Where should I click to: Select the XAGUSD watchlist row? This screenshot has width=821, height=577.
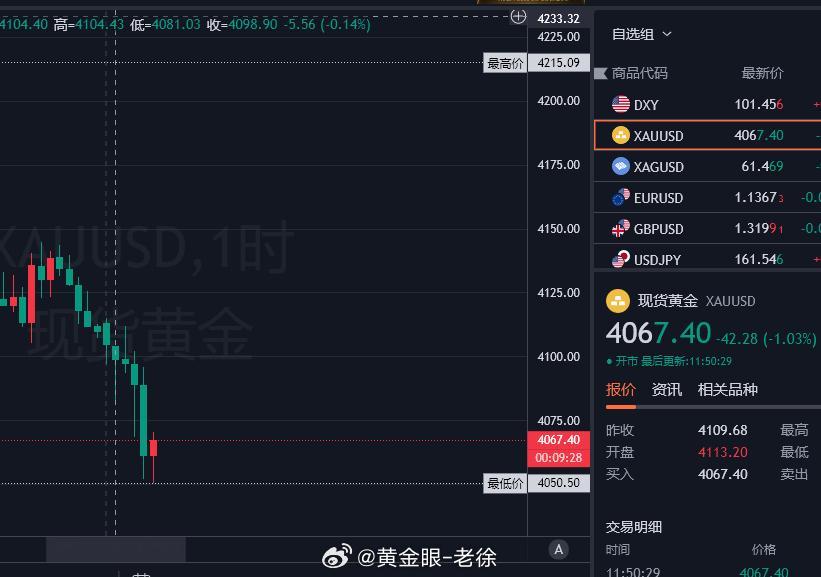pyautogui.click(x=707, y=167)
